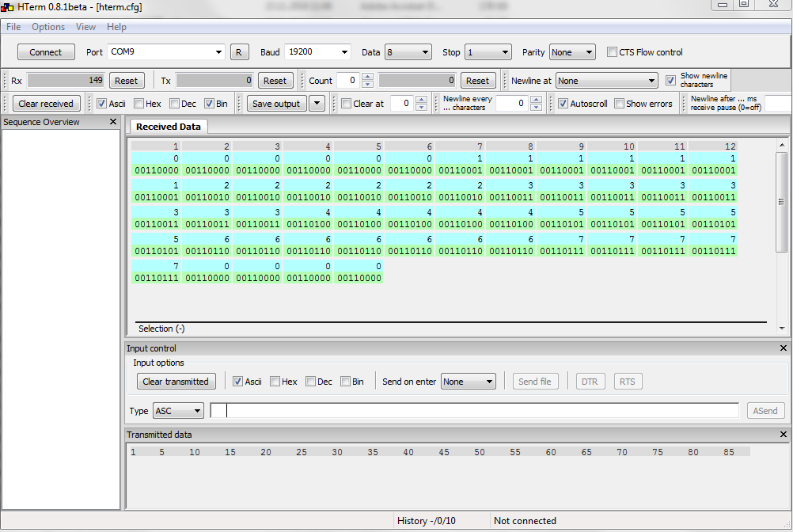The width and height of the screenshot is (793, 532).
Task: Open the Help menu
Action: click(x=116, y=27)
